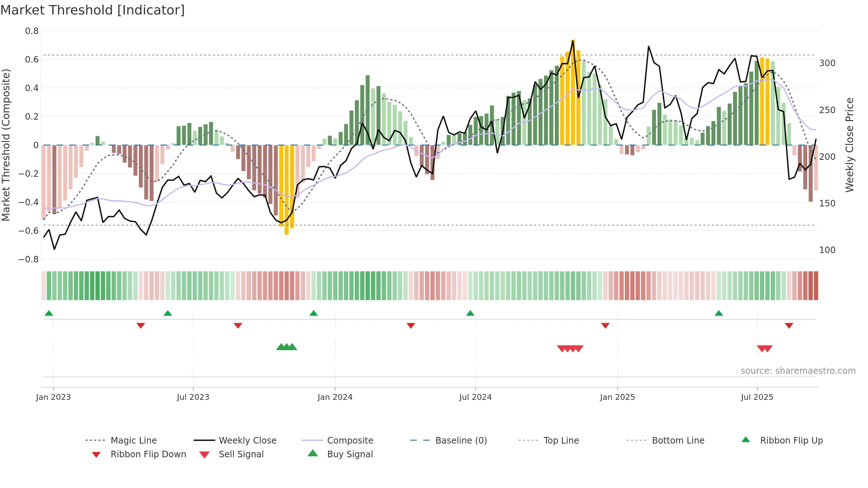
Task: Click the 0.4 tick on the left axis
Action: pyautogui.click(x=32, y=88)
